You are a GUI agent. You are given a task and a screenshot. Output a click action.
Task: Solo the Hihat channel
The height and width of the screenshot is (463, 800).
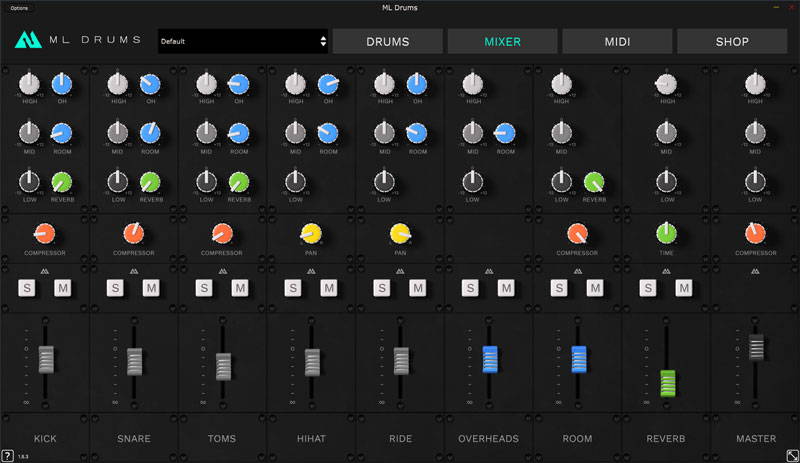point(293,288)
